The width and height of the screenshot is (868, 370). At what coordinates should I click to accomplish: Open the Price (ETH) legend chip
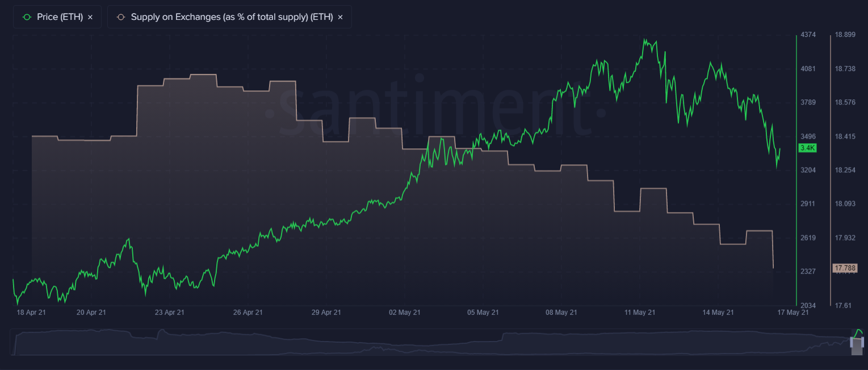click(x=57, y=16)
